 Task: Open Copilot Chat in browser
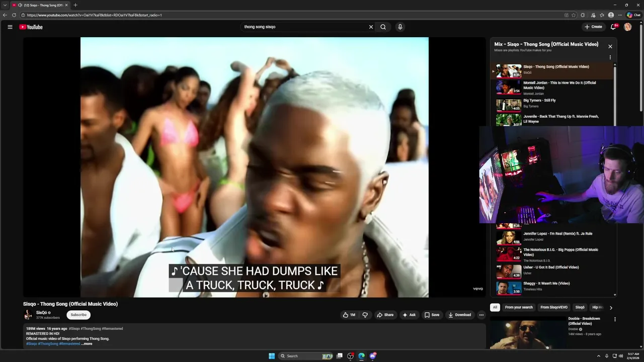click(633, 15)
